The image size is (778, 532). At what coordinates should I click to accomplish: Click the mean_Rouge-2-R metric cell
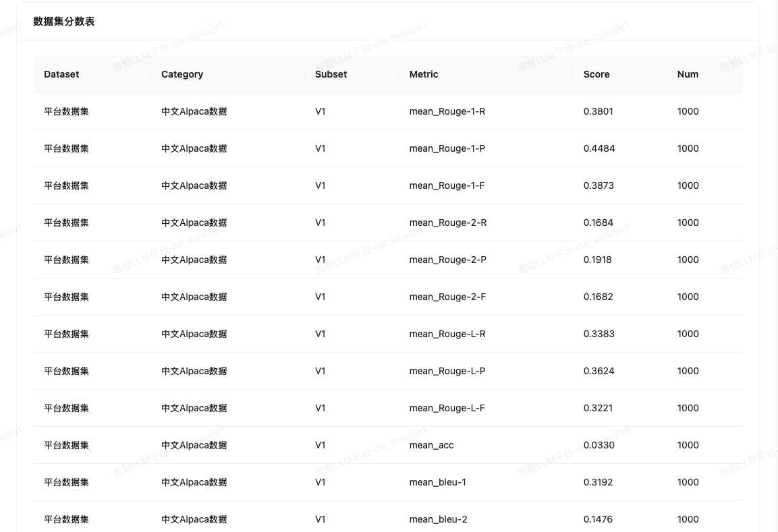(447, 223)
